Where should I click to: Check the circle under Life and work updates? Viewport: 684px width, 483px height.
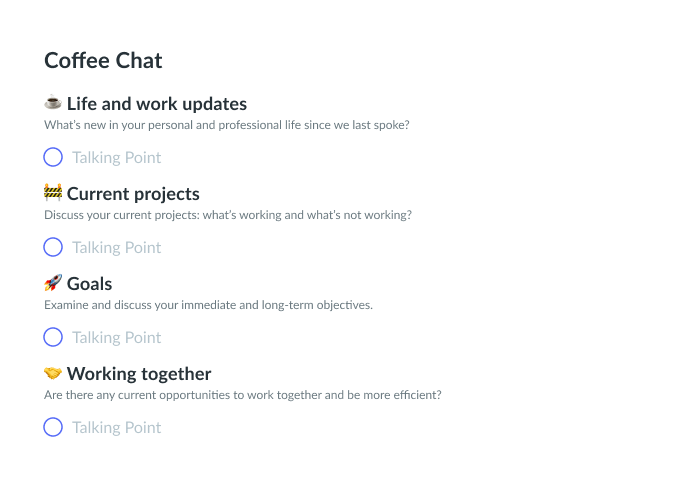pyautogui.click(x=53, y=157)
